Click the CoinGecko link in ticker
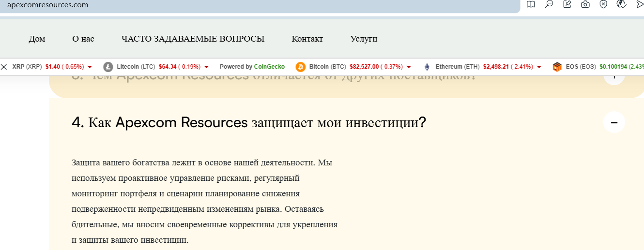The height and width of the screenshot is (250, 644). pos(269,67)
